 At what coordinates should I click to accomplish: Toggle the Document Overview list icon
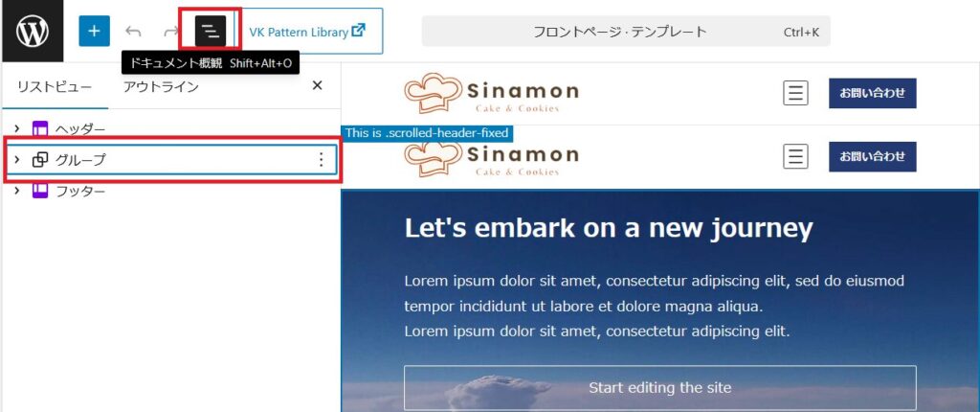(211, 32)
